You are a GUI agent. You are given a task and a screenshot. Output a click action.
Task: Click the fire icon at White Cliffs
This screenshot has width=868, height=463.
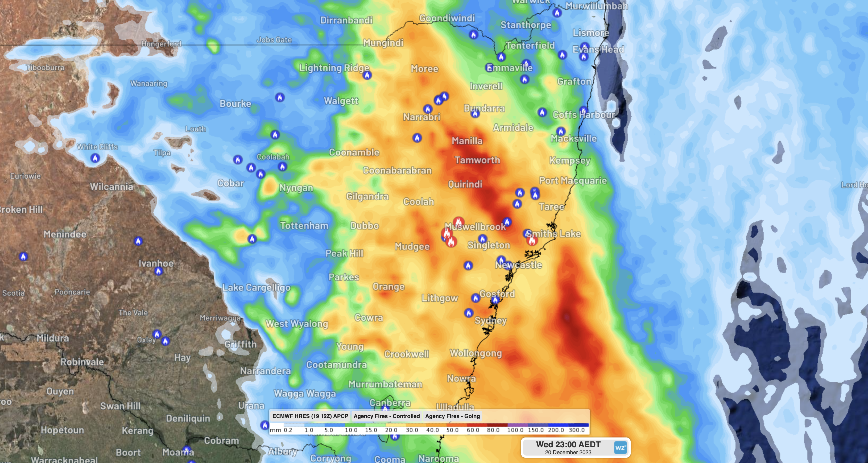(95, 158)
